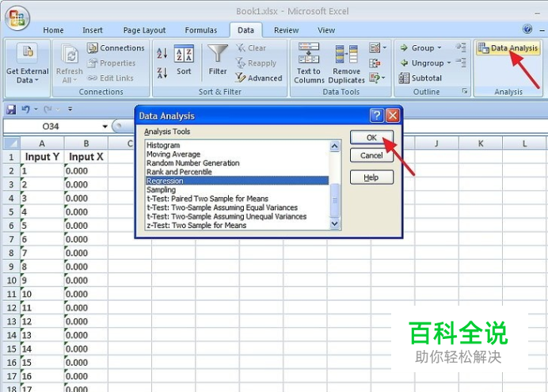Select z-Test: Two Sample for Means

(237, 226)
